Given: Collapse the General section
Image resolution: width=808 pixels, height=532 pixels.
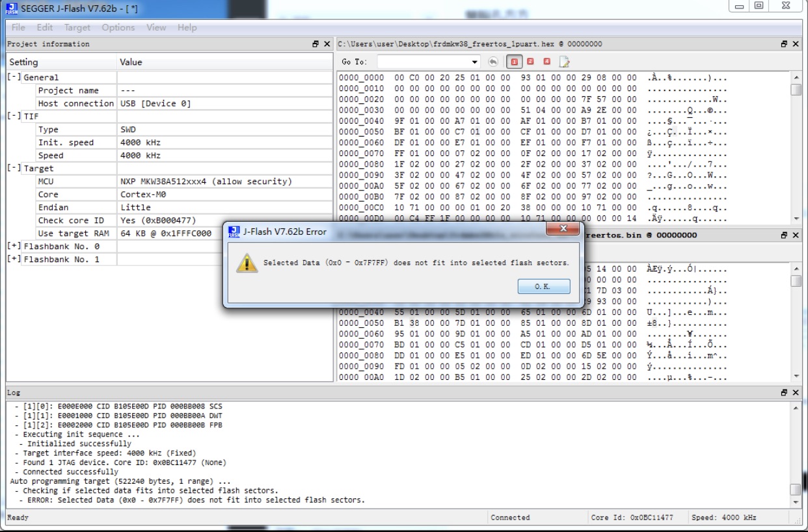Looking at the screenshot, I should [x=14, y=77].
